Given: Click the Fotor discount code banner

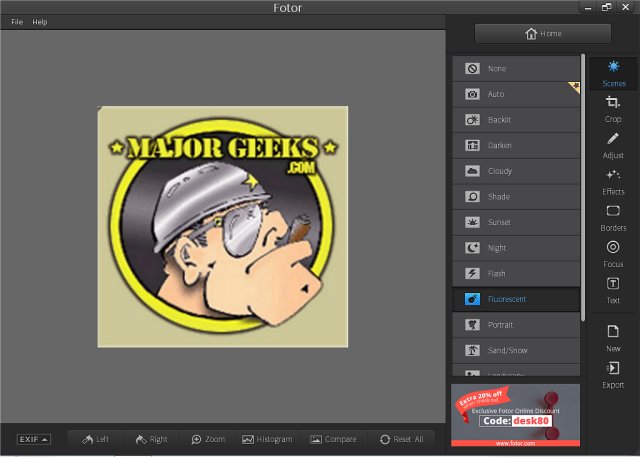Looking at the screenshot, I should click(x=515, y=415).
